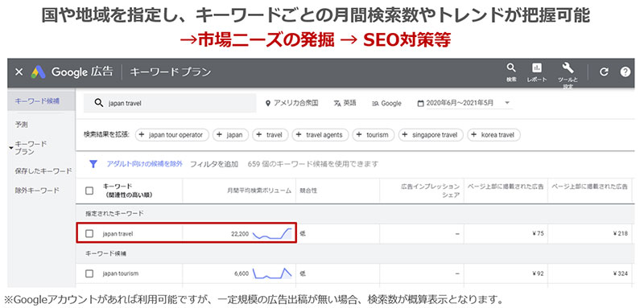Open the reports (レポート) chart icon
The width and height of the screenshot is (644, 308).
(537, 68)
